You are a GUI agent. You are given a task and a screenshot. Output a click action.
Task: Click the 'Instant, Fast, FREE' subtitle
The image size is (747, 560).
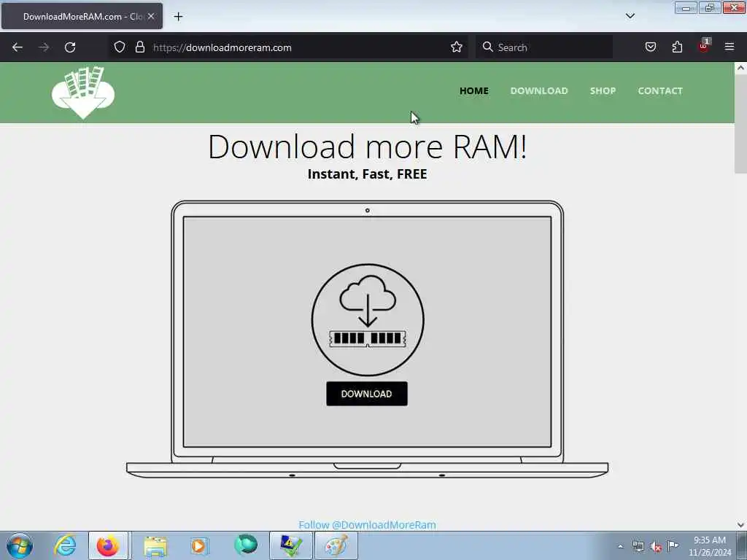click(x=368, y=174)
